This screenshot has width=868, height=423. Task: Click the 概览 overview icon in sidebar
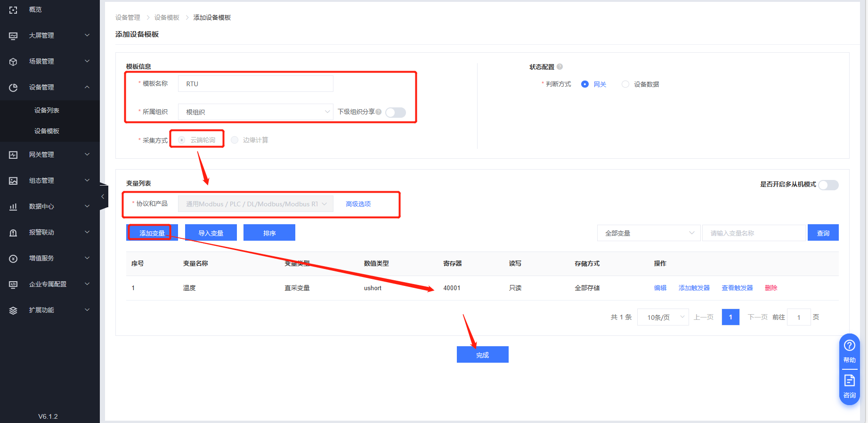point(13,10)
